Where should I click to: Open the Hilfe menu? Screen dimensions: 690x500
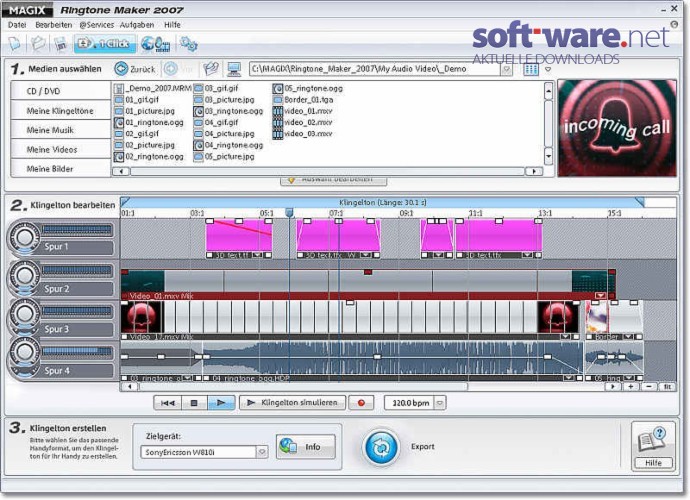click(172, 25)
